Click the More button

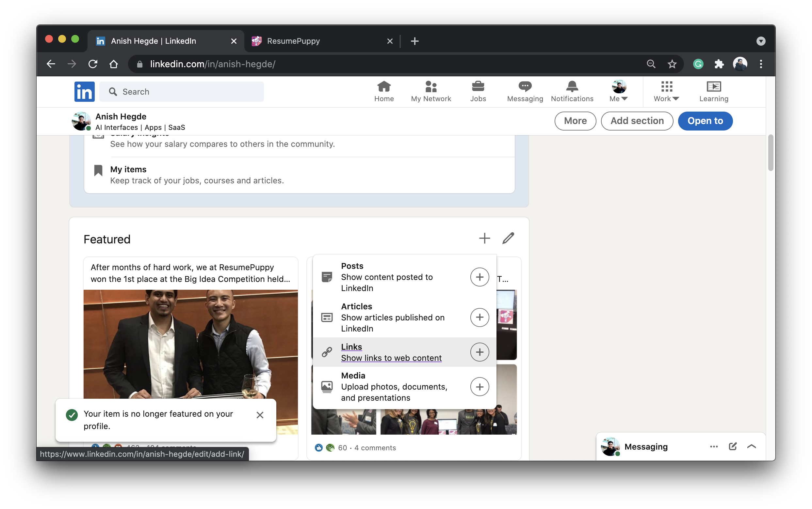575,121
